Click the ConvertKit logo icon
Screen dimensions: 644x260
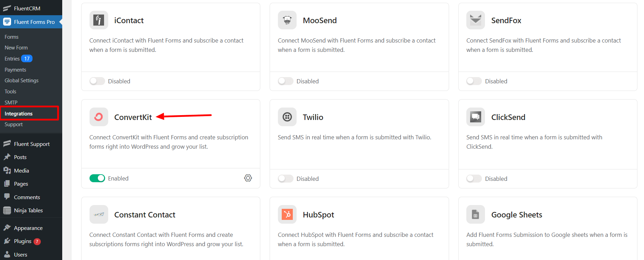click(x=99, y=117)
